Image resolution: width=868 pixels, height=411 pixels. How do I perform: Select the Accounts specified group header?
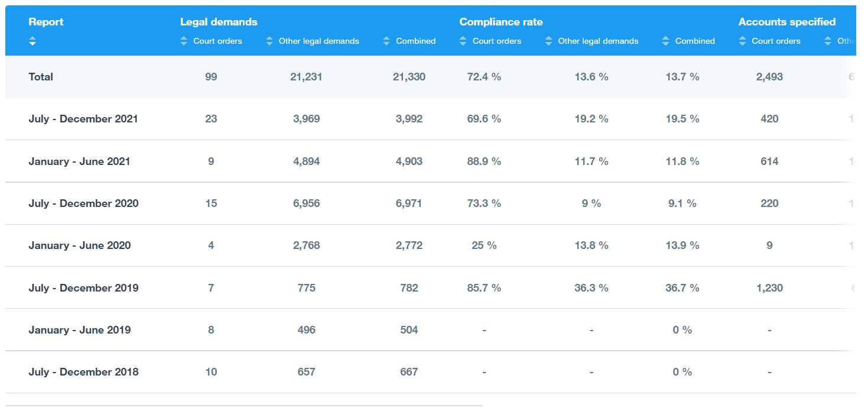786,22
